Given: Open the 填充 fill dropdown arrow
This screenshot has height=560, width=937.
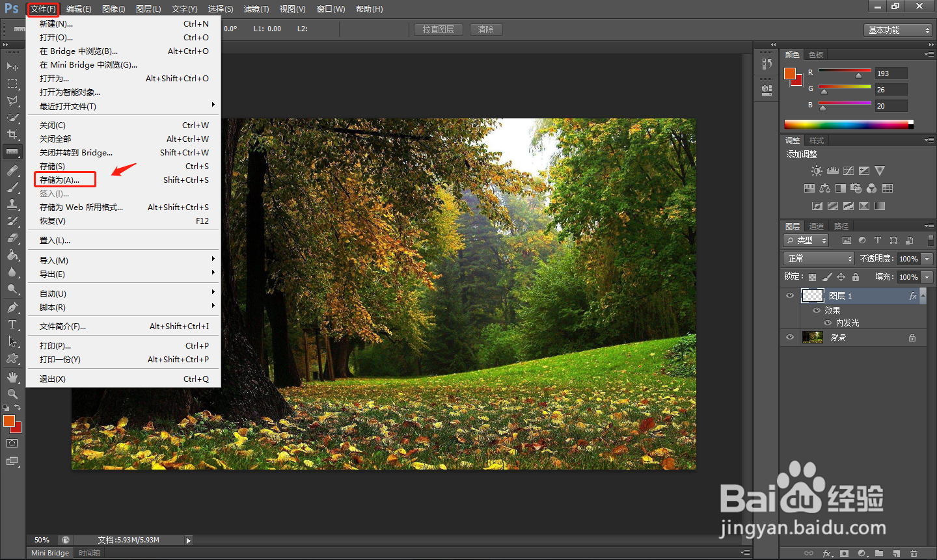Looking at the screenshot, I should 927,277.
